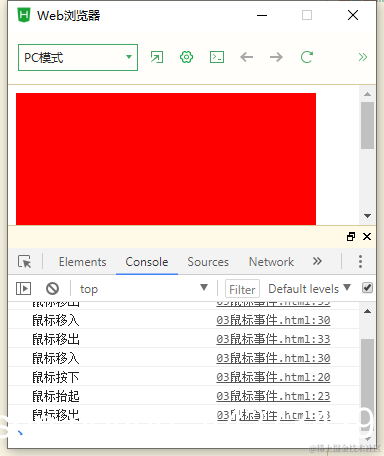Click the console scrollbar up arrow
384x456 pixels.
tap(367, 311)
